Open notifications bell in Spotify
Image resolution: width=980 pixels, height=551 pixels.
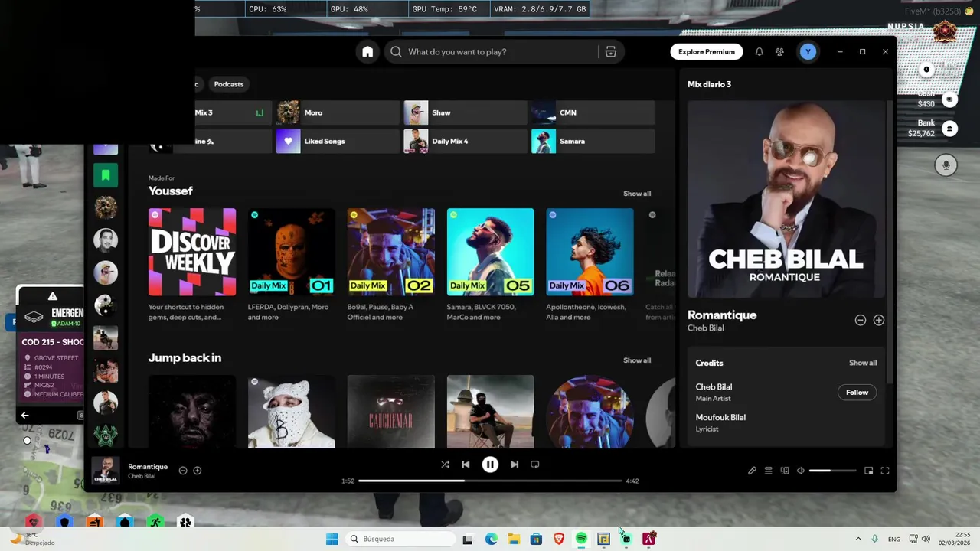pos(759,52)
